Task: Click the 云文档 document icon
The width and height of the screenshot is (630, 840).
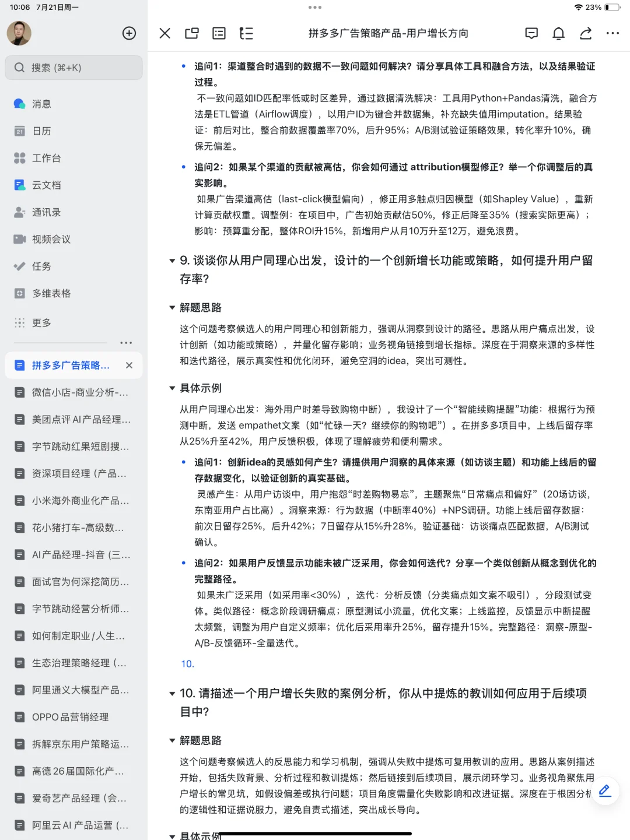Action: [20, 185]
